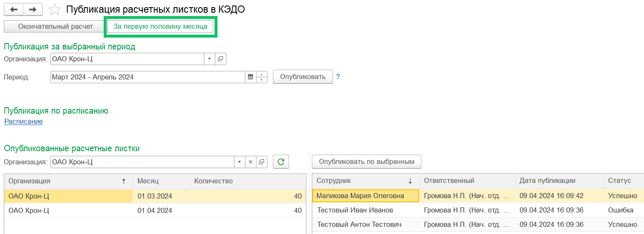Click the Ошибка status cell
This screenshot has height=234, width=644.
pyautogui.click(x=624, y=210)
